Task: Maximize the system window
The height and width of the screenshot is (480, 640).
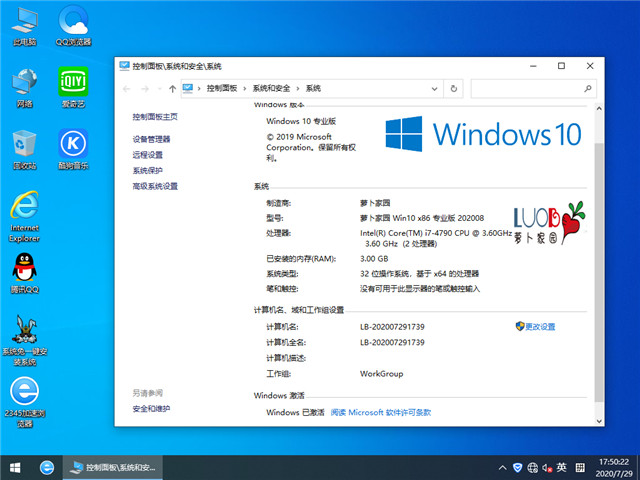Action: 562,66
